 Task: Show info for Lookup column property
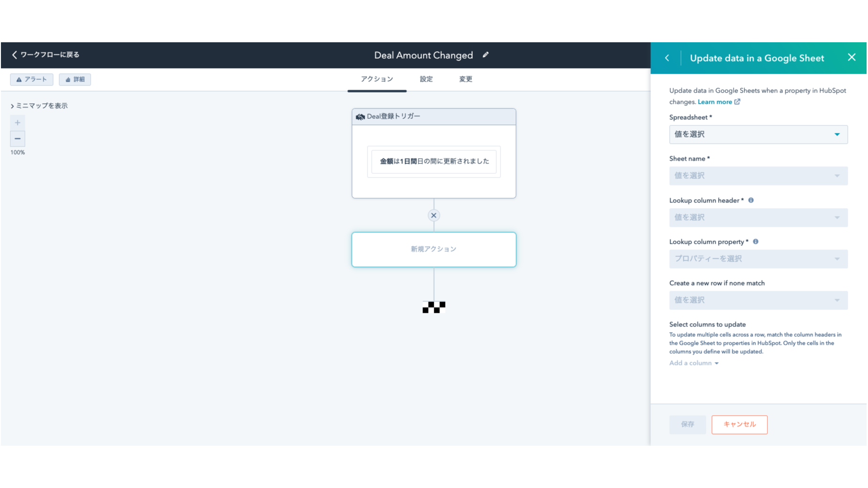pos(756,241)
